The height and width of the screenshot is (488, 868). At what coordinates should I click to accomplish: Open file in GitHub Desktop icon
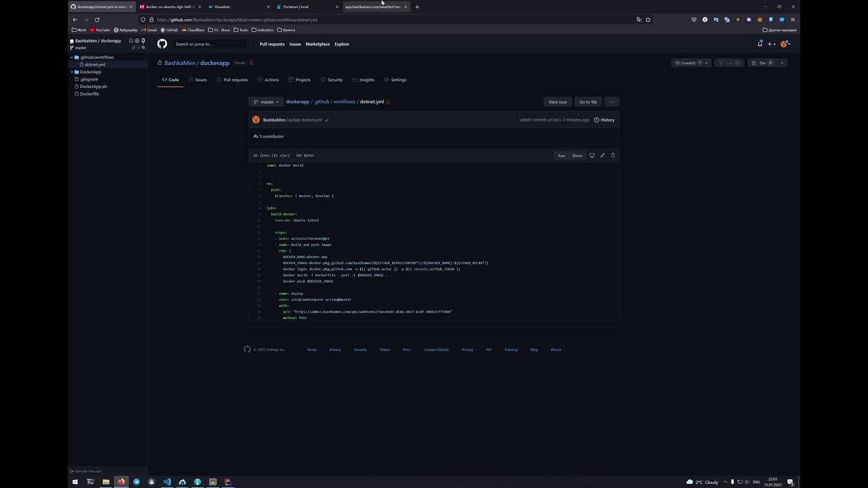point(591,155)
